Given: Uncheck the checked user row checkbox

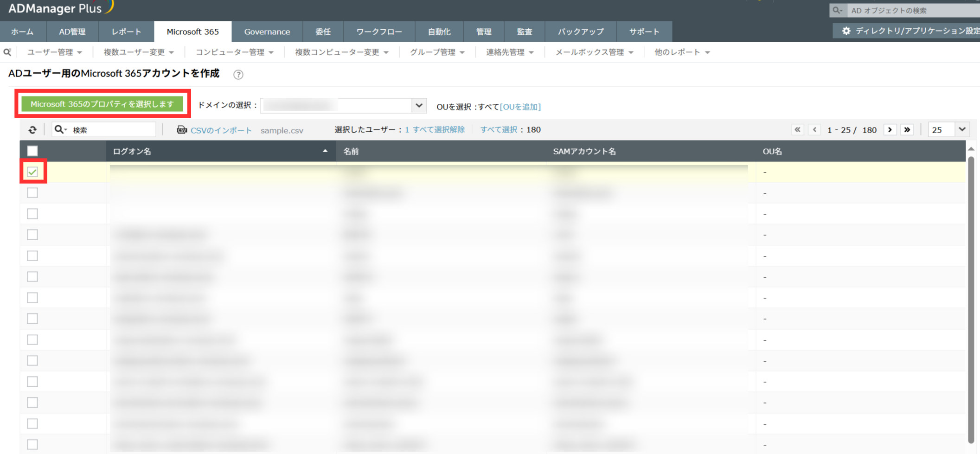Looking at the screenshot, I should pyautogui.click(x=32, y=172).
